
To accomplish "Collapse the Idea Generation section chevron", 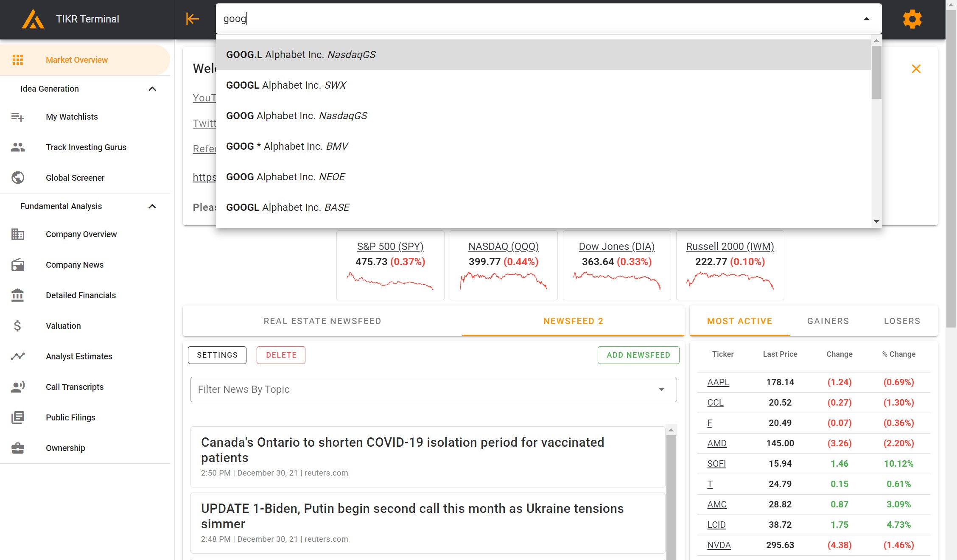I will tap(152, 89).
